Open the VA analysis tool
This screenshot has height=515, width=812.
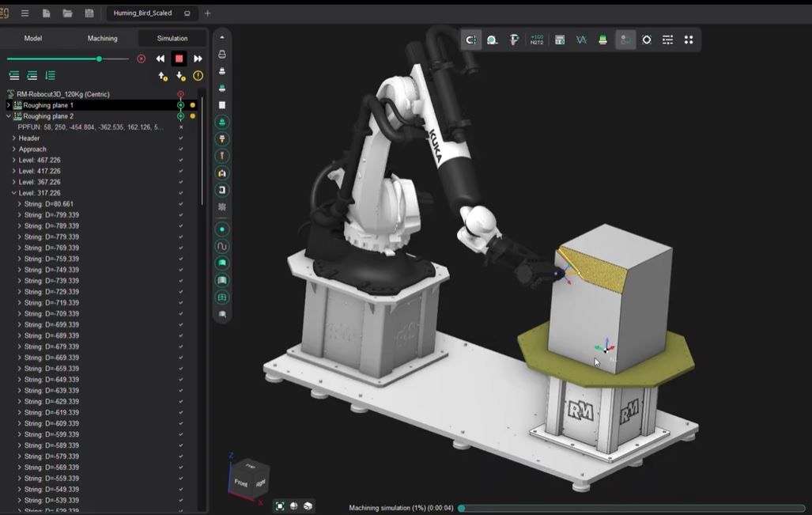tap(581, 39)
